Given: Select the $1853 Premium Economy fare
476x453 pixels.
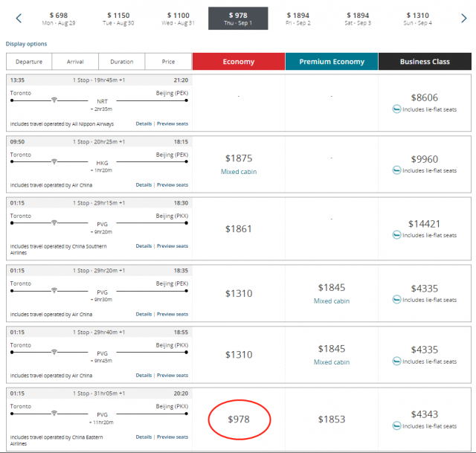Looking at the screenshot, I should coord(332,420).
